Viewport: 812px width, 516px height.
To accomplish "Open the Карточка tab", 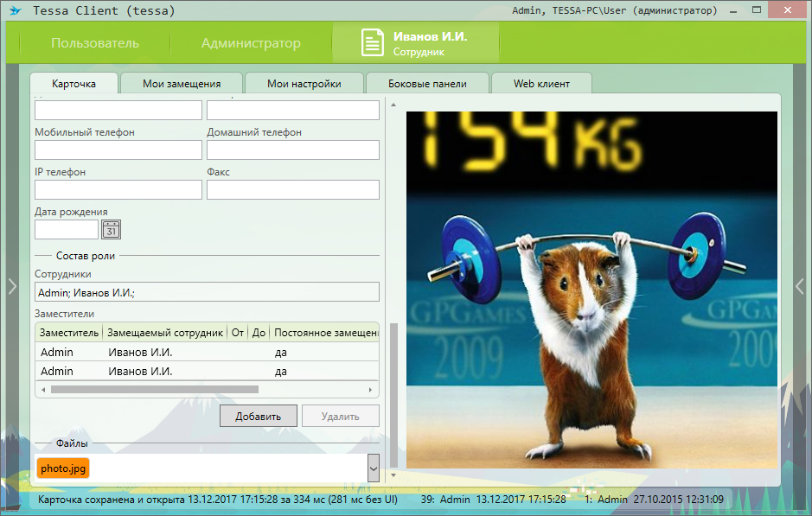I will pyautogui.click(x=74, y=83).
